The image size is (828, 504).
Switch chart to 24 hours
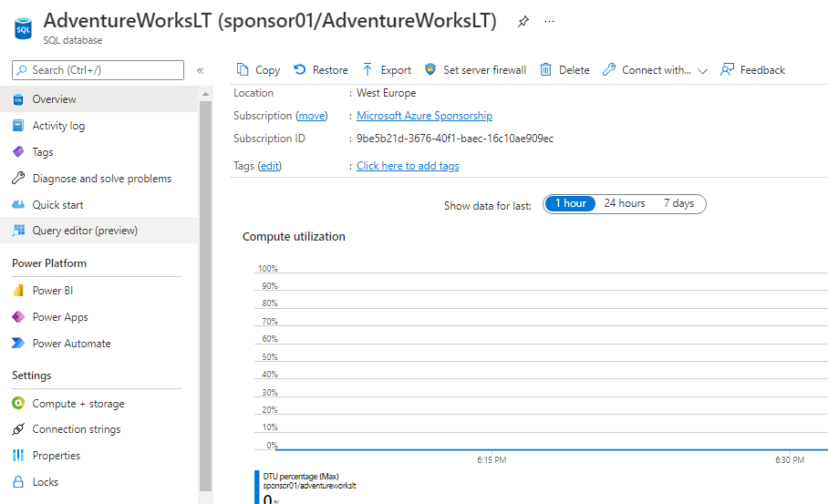tap(625, 204)
